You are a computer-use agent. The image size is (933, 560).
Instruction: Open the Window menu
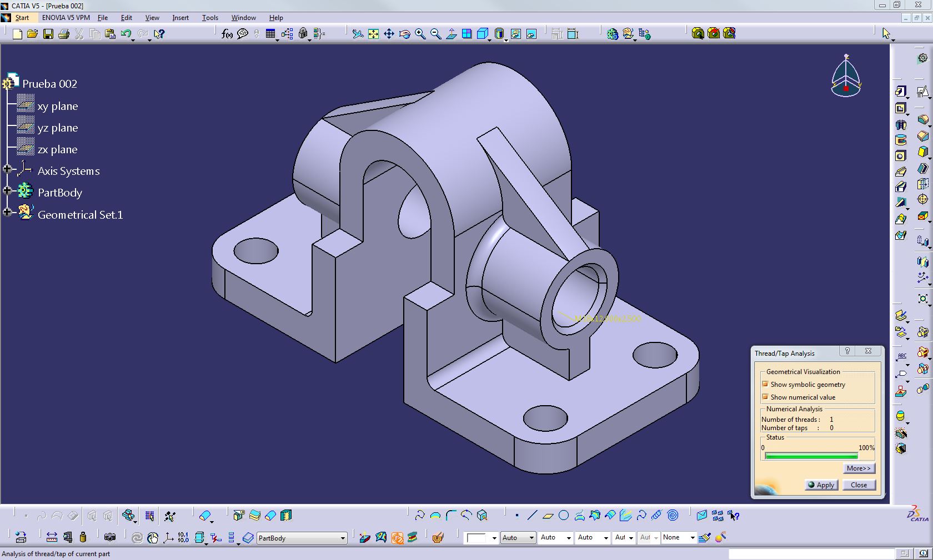pyautogui.click(x=244, y=18)
